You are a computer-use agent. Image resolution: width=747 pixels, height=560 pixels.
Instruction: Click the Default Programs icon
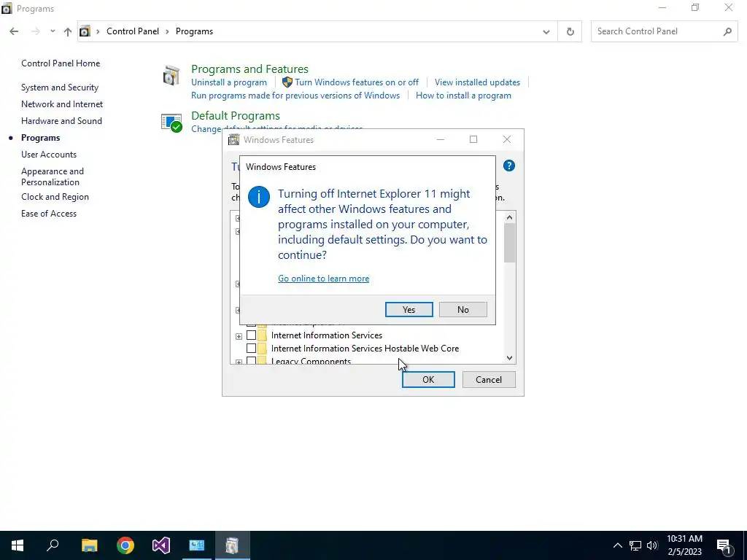click(x=171, y=122)
